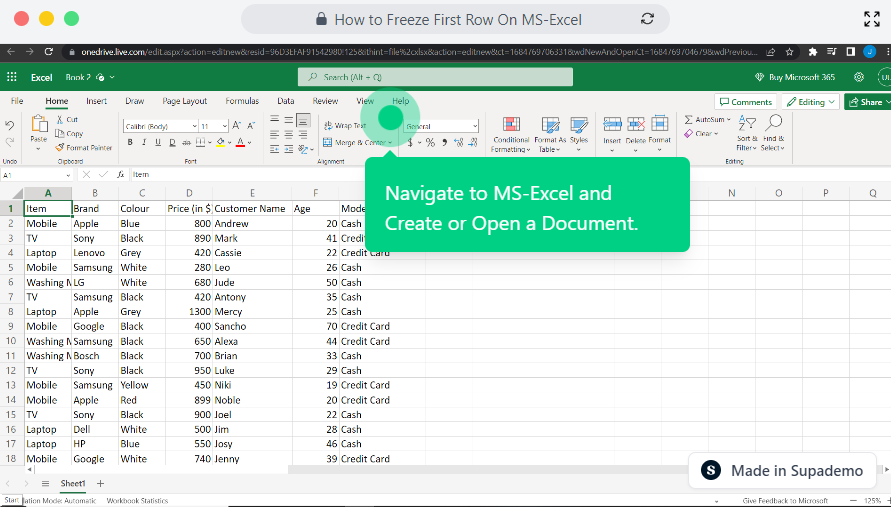Click the Undo arrow icon
The width and height of the screenshot is (891, 507).
(9, 126)
